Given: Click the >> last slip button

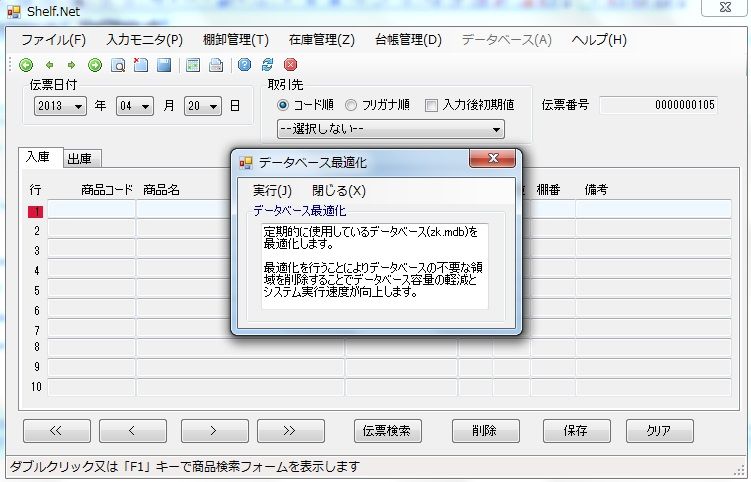Looking at the screenshot, I should click(291, 431).
